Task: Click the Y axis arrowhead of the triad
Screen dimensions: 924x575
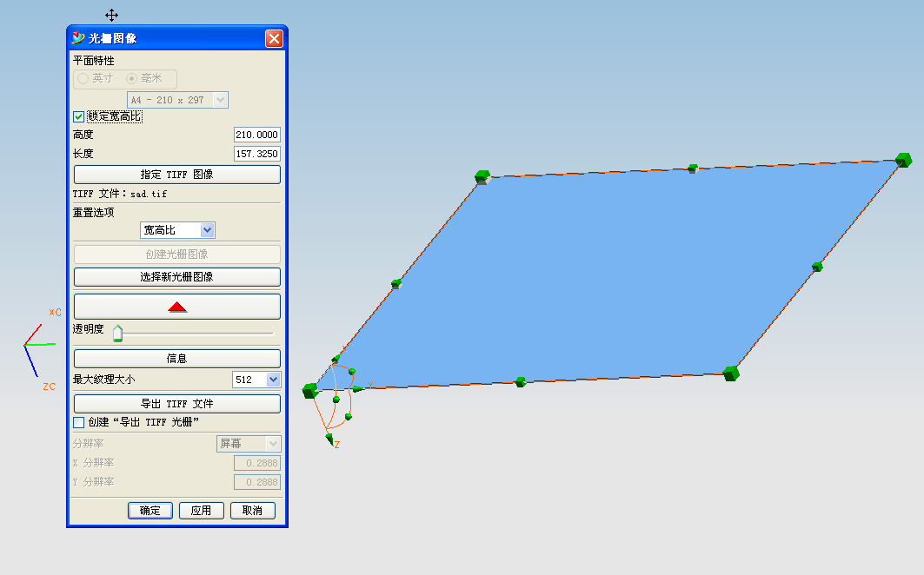Action: [357, 389]
